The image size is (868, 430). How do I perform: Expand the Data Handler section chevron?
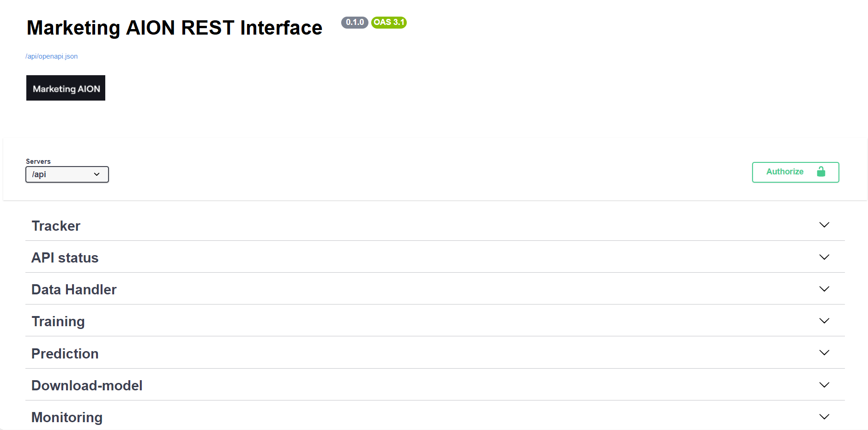[824, 289]
